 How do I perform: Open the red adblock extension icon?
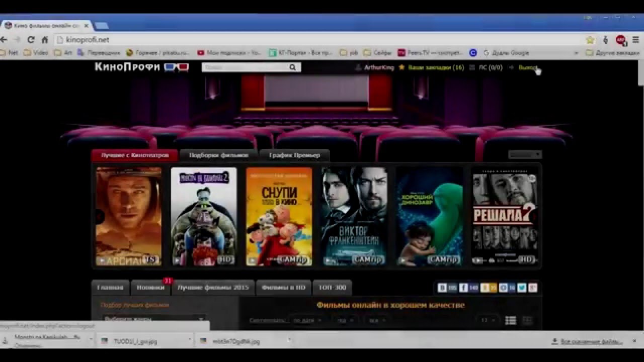point(620,40)
